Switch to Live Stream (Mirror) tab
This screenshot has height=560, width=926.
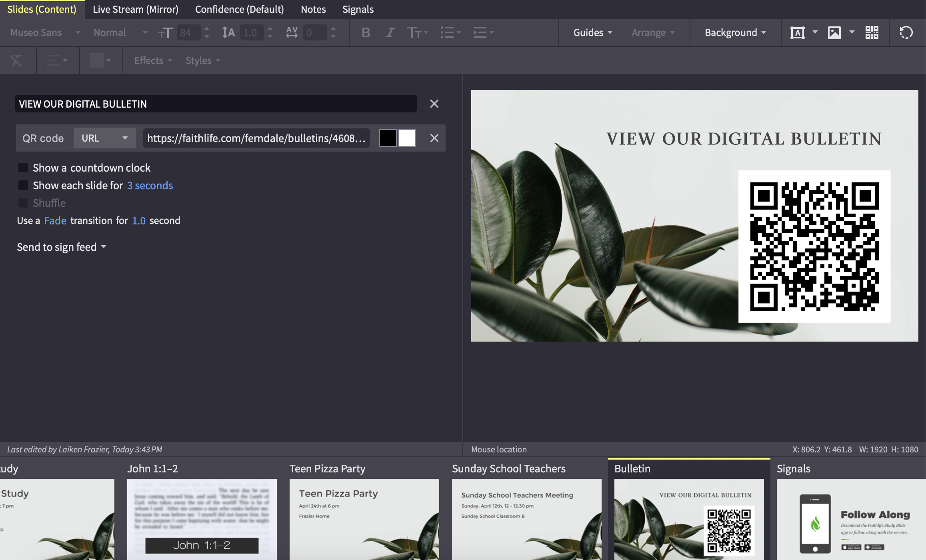tap(136, 9)
